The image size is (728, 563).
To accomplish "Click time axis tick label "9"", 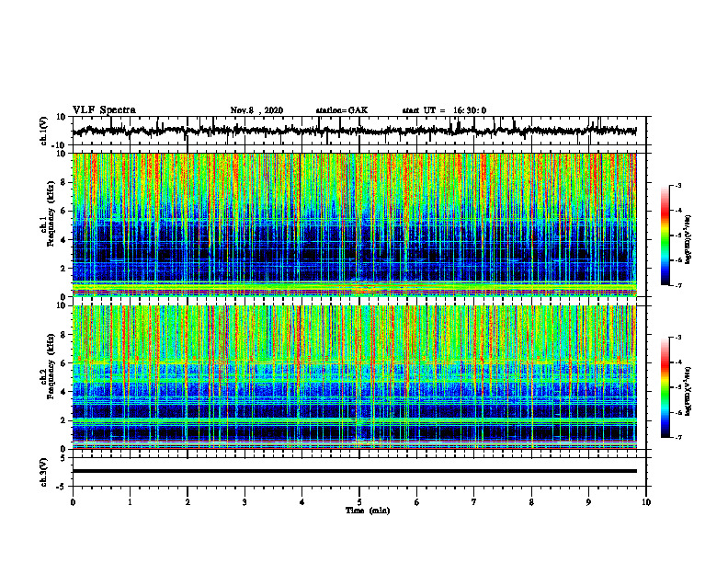I will point(588,502).
